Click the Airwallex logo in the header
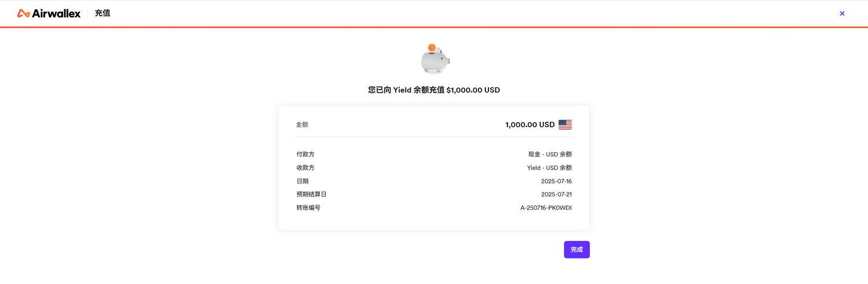868x284 pixels. [49, 13]
